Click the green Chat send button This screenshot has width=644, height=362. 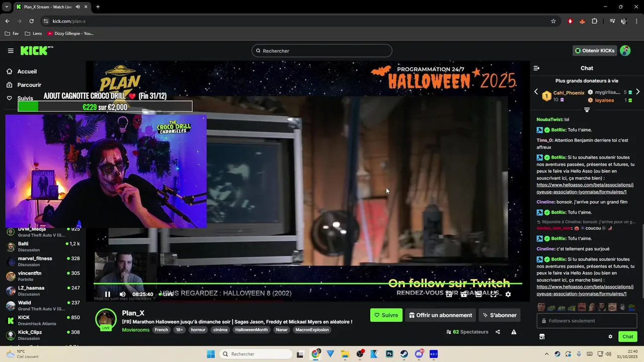627,336
